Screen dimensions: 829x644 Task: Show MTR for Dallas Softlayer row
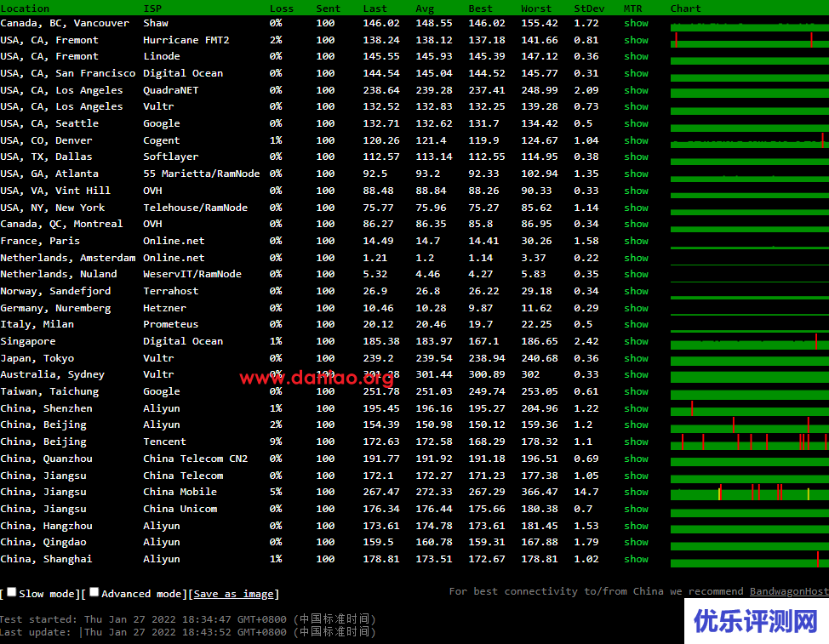[x=636, y=157]
